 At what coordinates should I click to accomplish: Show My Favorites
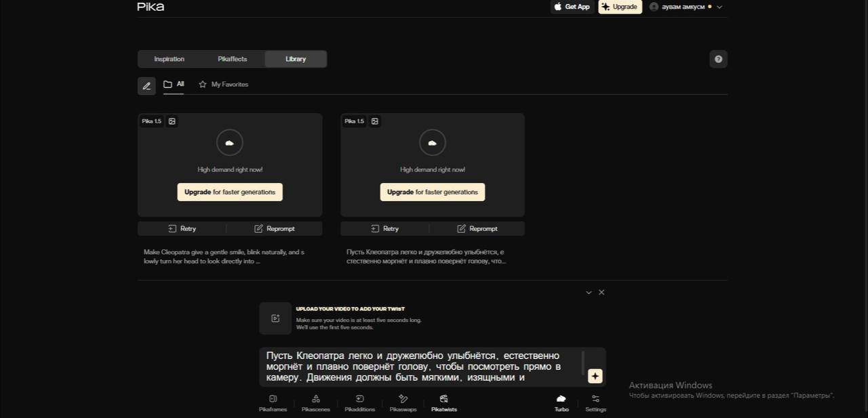[x=224, y=85]
